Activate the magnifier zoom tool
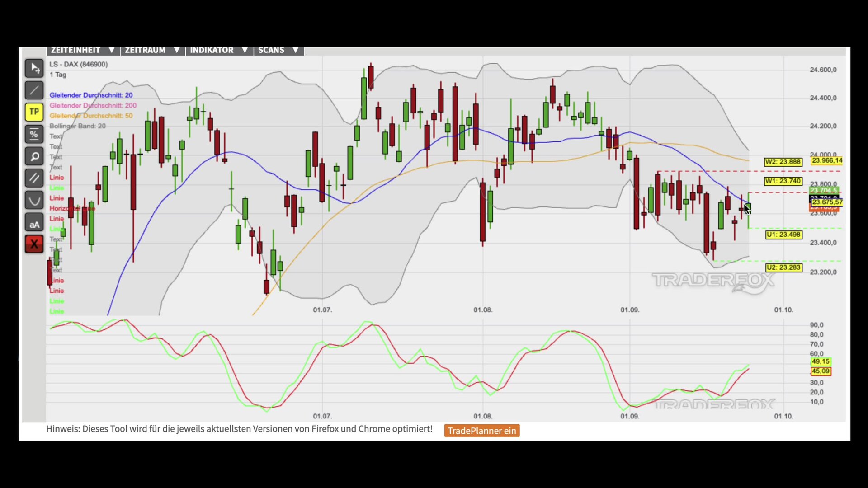 (x=34, y=156)
